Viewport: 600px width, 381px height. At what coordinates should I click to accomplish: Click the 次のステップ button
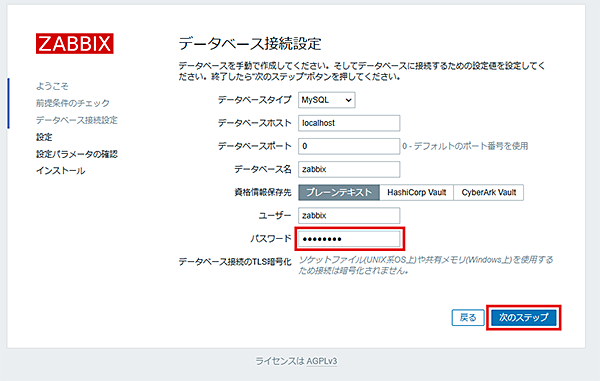pyautogui.click(x=523, y=318)
